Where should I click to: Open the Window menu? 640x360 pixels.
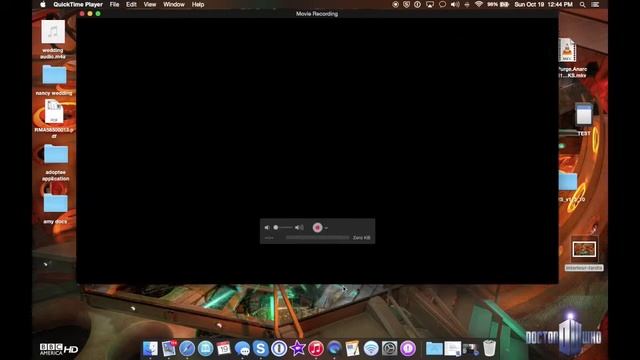pyautogui.click(x=174, y=4)
